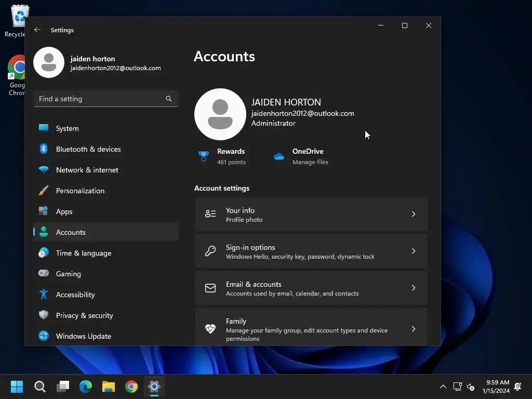Click the Account settings heading

click(221, 188)
